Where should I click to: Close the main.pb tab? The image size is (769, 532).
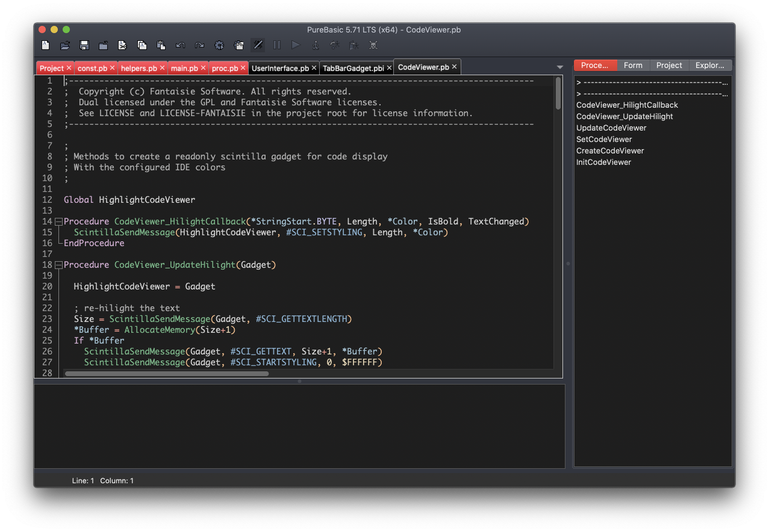click(x=204, y=68)
